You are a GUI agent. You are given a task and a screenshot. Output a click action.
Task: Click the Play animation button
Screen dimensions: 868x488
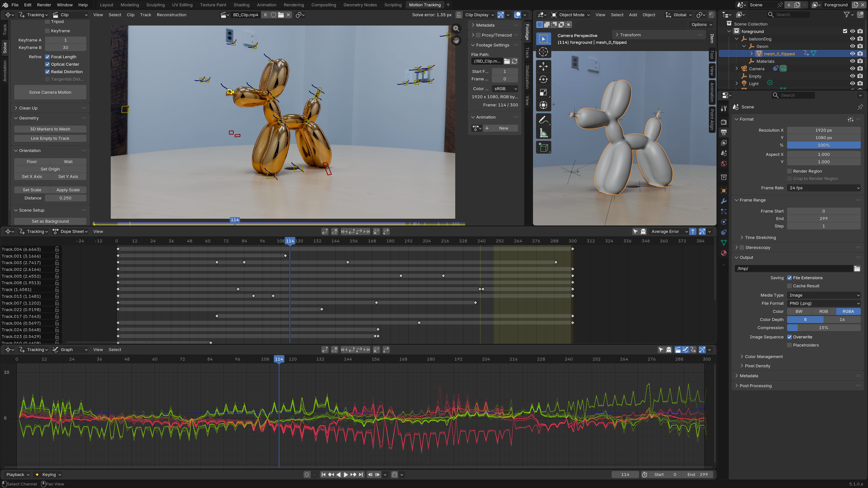click(x=346, y=474)
